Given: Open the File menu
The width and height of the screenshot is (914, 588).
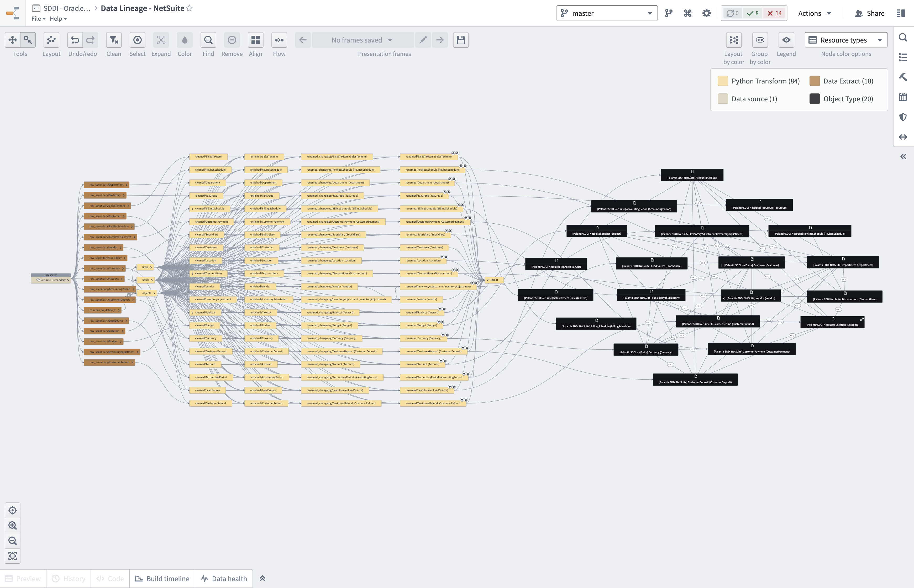Looking at the screenshot, I should tap(38, 19).
